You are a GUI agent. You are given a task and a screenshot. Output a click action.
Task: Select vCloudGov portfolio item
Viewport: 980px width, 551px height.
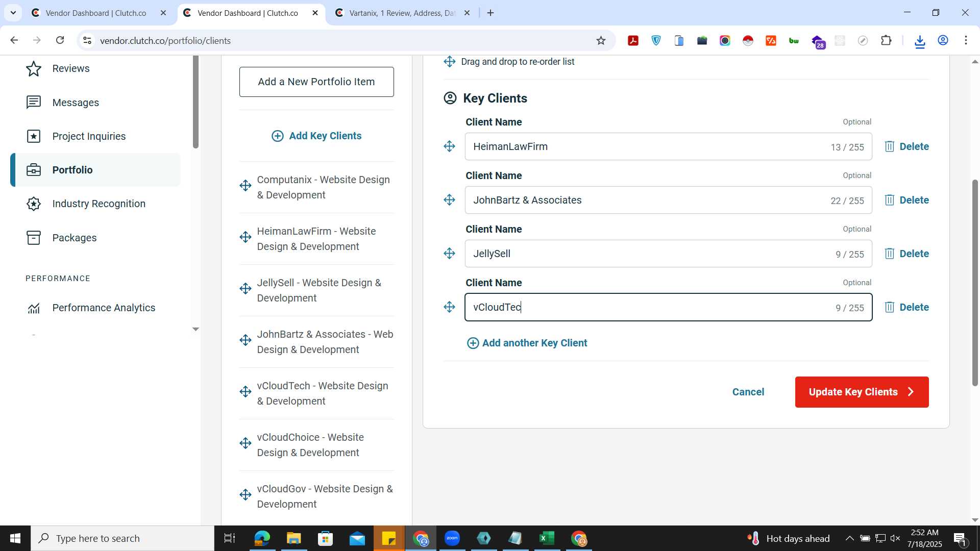click(325, 496)
